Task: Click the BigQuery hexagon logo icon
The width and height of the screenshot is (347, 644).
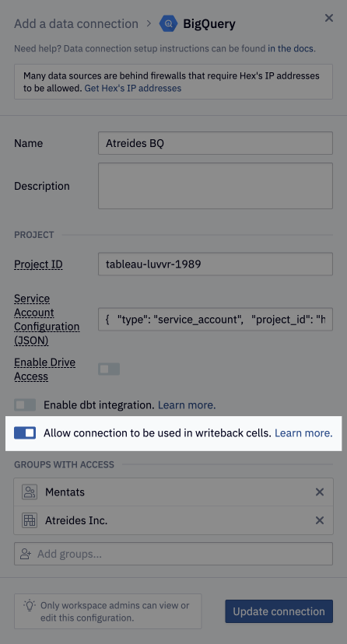Action: pyautogui.click(x=168, y=24)
